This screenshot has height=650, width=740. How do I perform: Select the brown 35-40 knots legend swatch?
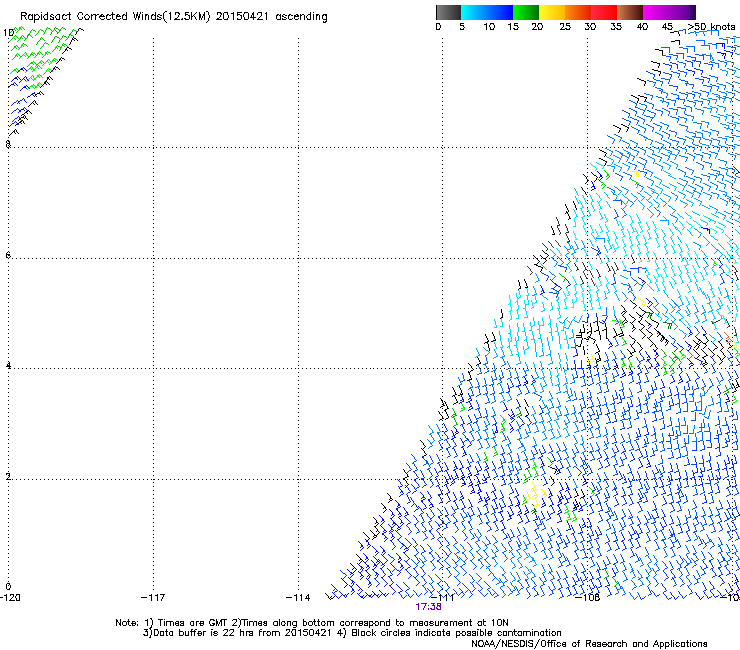point(630,12)
